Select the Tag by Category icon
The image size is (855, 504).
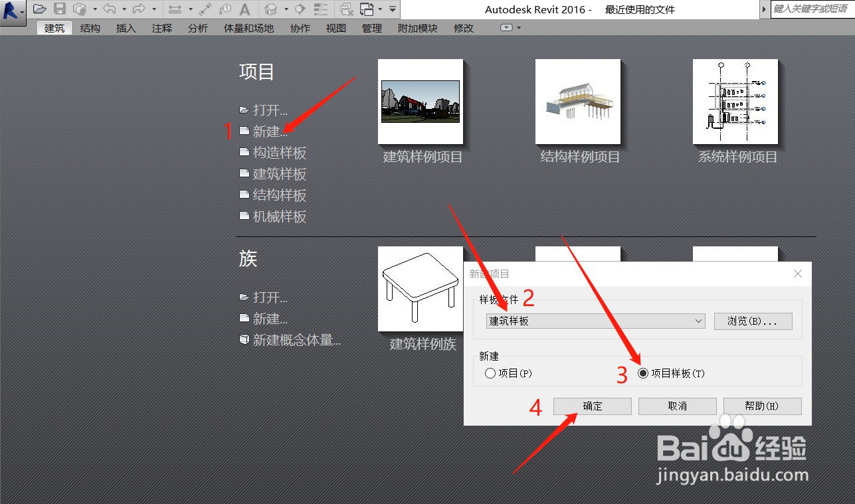pos(225,9)
